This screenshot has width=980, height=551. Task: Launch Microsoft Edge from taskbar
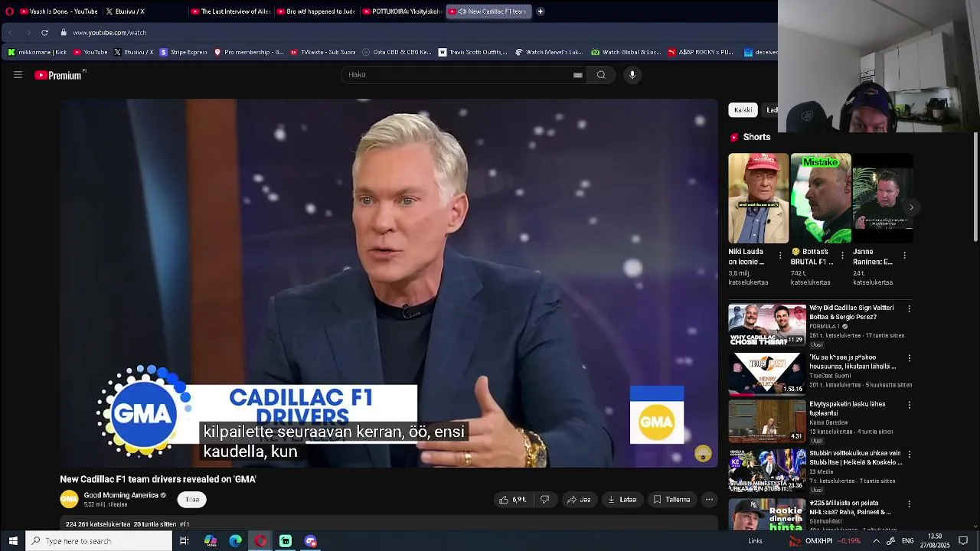235,541
